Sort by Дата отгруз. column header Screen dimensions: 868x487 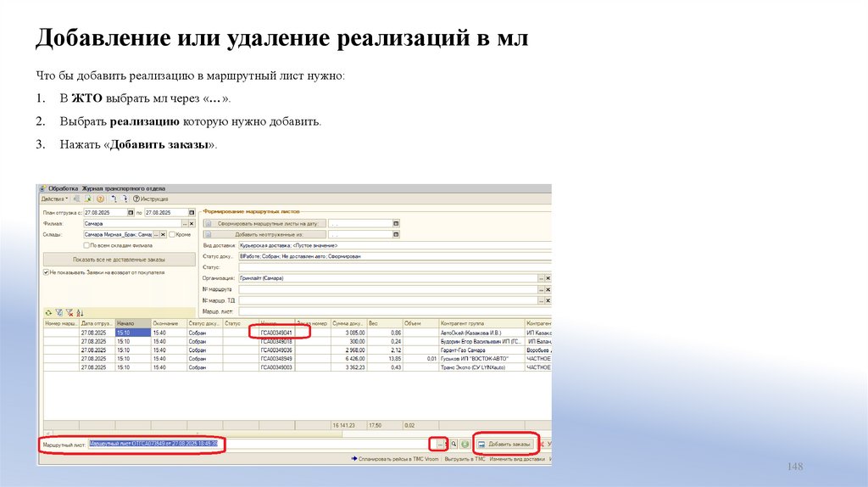97,323
